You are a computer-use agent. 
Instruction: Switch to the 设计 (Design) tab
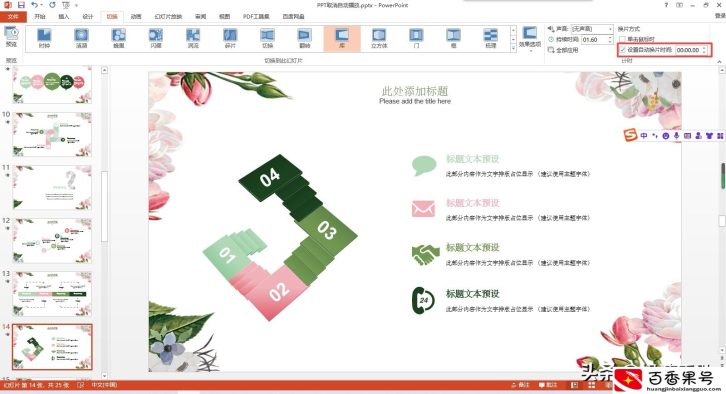88,16
